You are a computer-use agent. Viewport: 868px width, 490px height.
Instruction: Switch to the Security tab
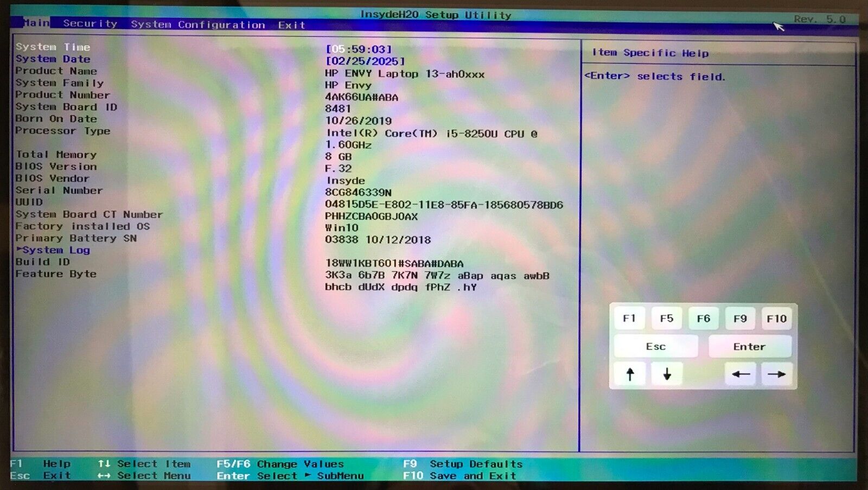pyautogui.click(x=90, y=23)
